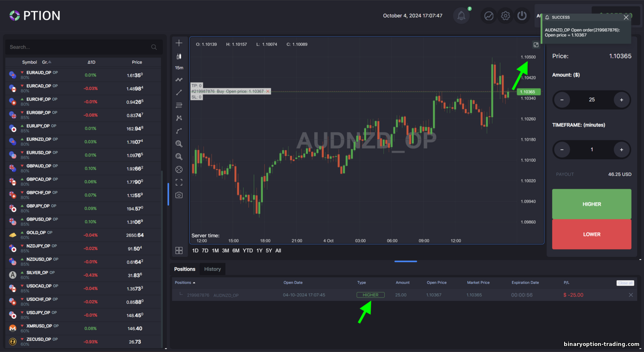Sort symbols by Gr. column arrow

pos(50,62)
